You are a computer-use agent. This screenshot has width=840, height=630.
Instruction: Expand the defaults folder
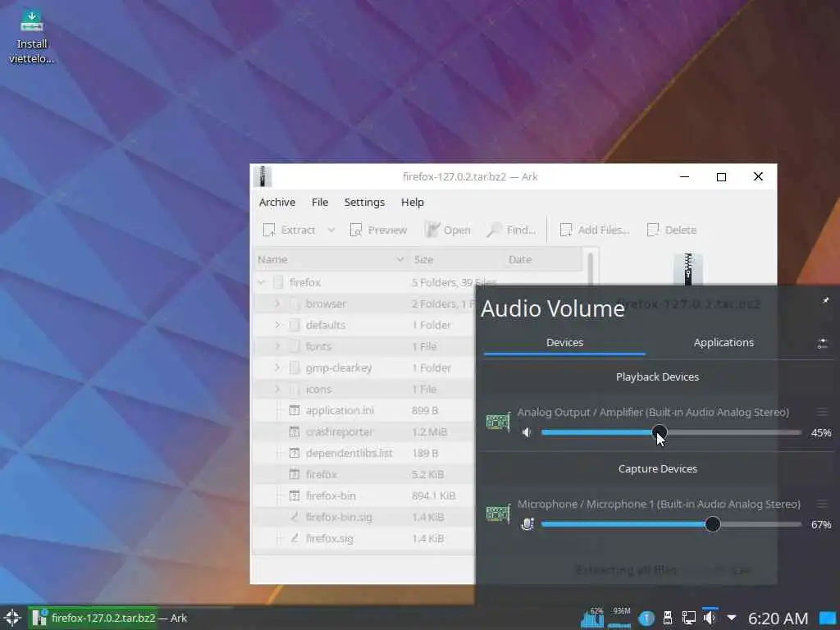[x=277, y=325]
